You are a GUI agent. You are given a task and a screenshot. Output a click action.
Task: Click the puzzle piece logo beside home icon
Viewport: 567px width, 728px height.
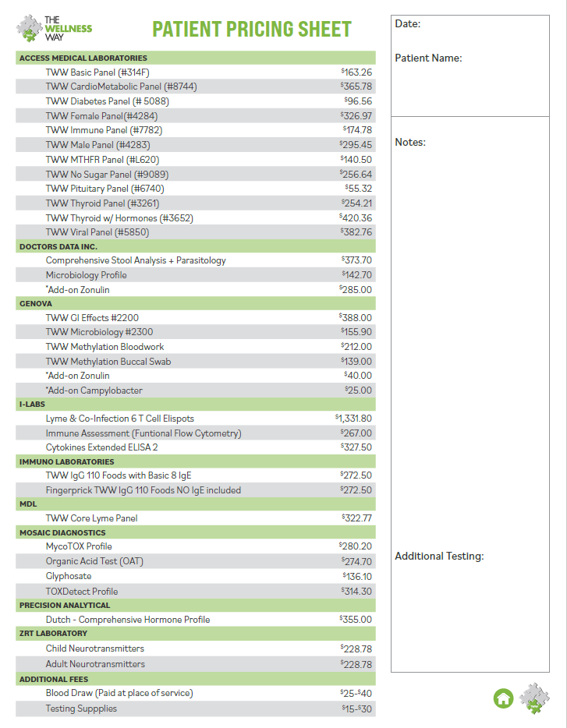click(x=534, y=698)
